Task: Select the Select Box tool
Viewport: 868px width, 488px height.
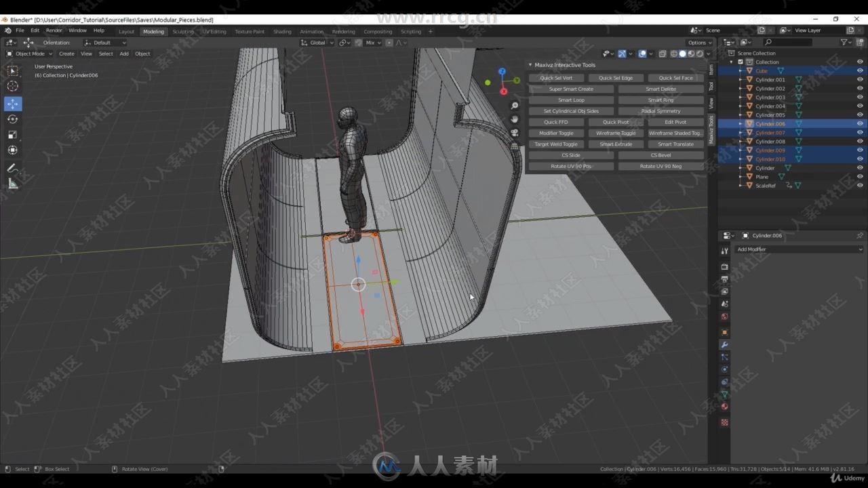Action: pyautogui.click(x=12, y=70)
